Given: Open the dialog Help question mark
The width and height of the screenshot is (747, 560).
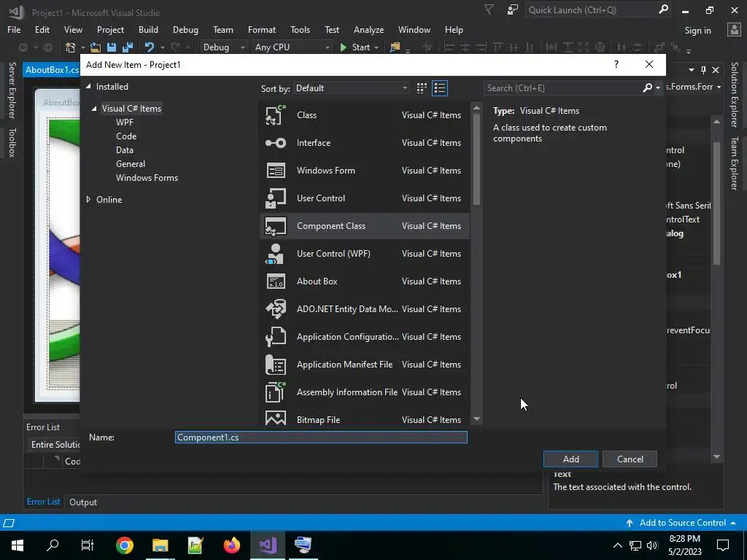Looking at the screenshot, I should [616, 64].
